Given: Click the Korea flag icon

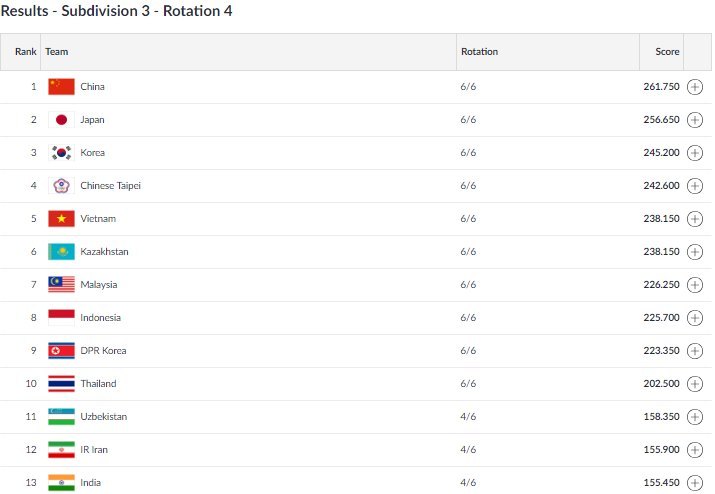Looking at the screenshot, I should coord(61,153).
